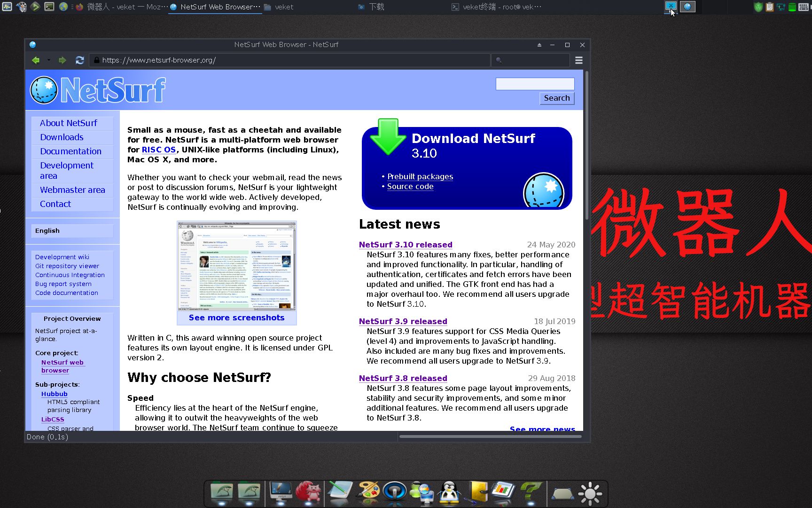Open the Documentation navigation item
The width and height of the screenshot is (812, 508).
click(72, 151)
